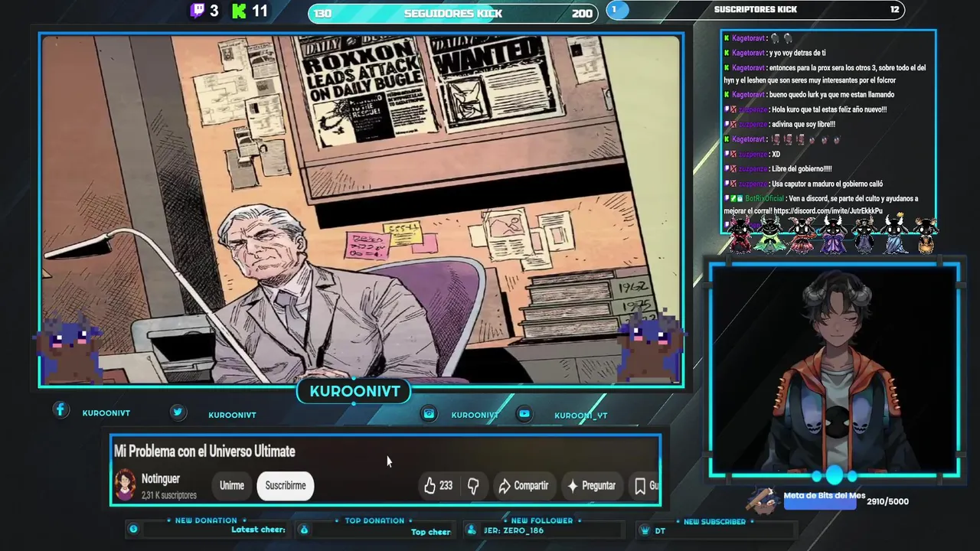Image resolution: width=980 pixels, height=551 pixels.
Task: Open the YouTube icon beside KUROONI_VT
Action: pyautogui.click(x=524, y=413)
